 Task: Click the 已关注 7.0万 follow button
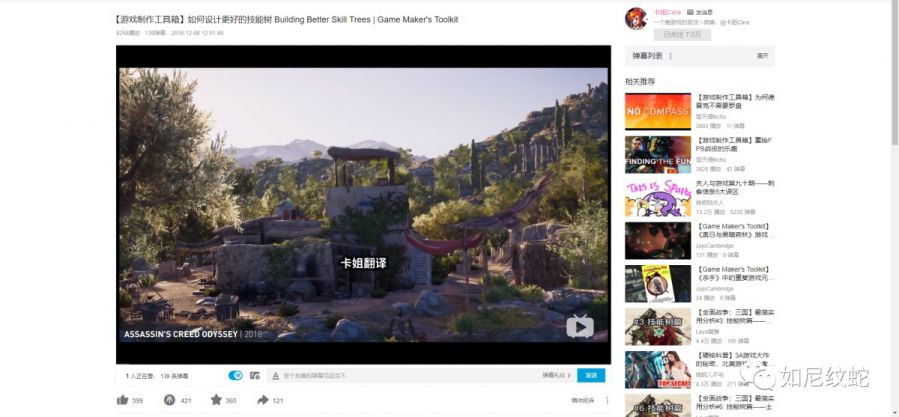[x=682, y=35]
